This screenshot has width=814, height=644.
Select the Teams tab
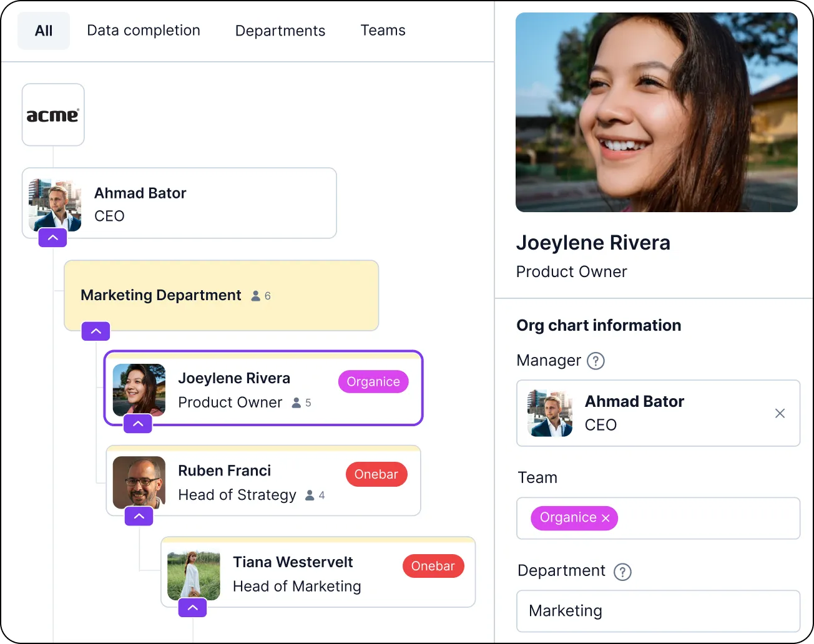[x=383, y=31]
